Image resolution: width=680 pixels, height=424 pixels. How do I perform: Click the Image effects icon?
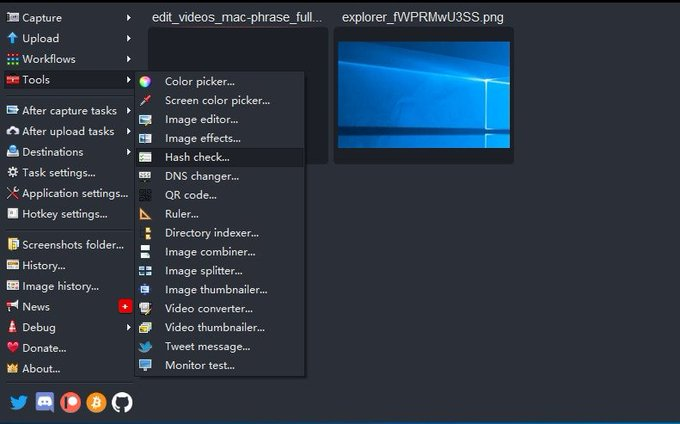click(x=145, y=138)
